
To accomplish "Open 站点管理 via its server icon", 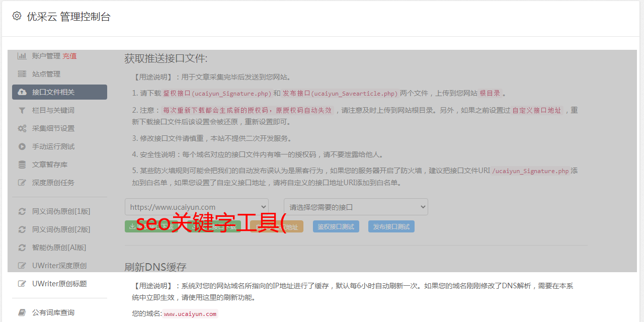I will (x=22, y=74).
